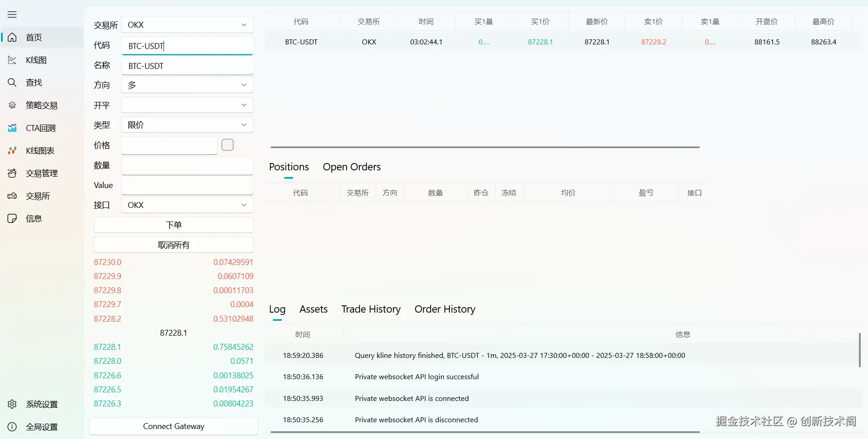
Task: Switch to the Log tab
Action: pyautogui.click(x=277, y=309)
